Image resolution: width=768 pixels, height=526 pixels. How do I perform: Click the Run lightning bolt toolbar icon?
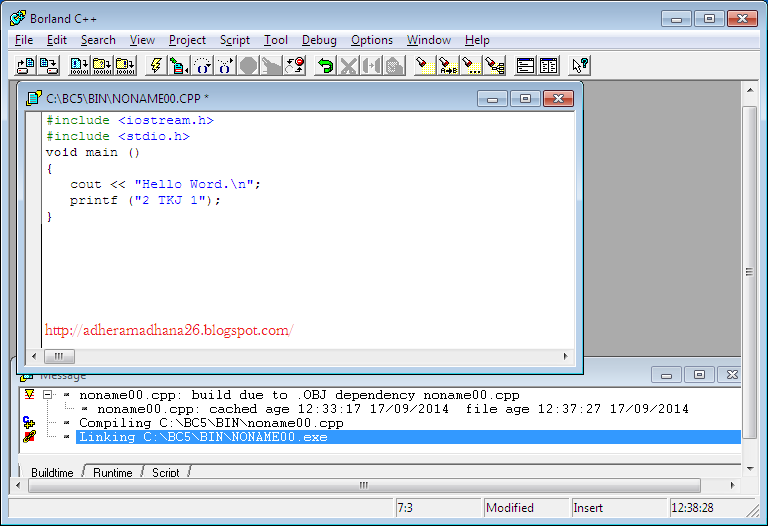point(156,66)
